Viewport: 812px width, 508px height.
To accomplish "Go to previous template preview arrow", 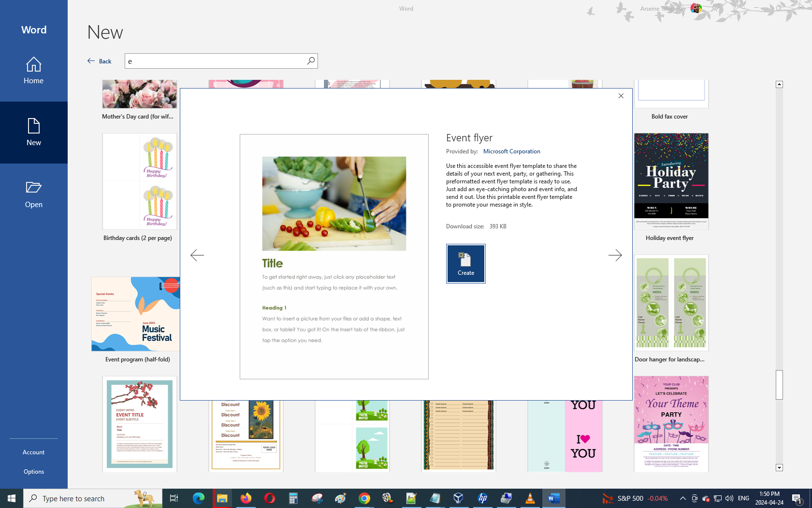I will click(197, 255).
